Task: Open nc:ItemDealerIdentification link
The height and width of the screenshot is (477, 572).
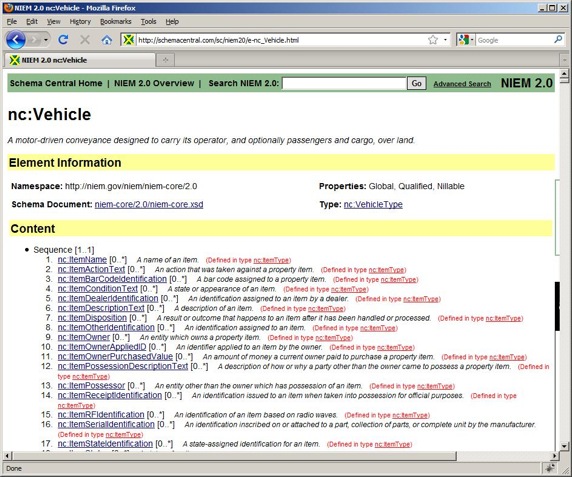Action: point(108,298)
